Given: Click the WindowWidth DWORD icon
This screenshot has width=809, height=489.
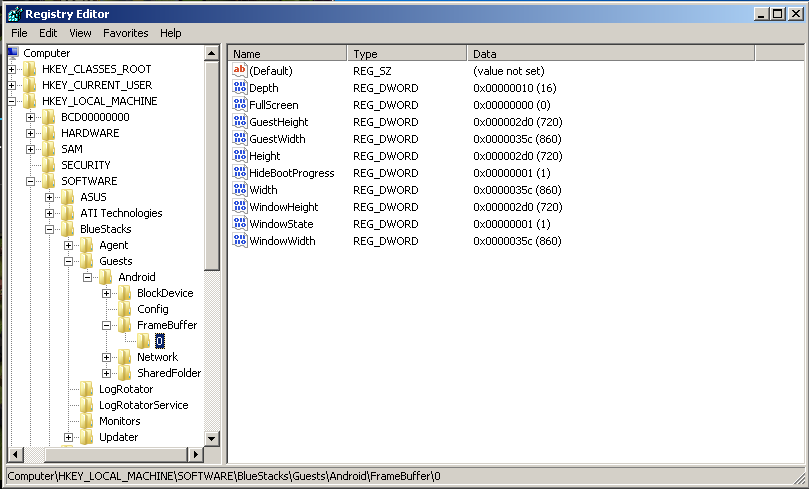Looking at the screenshot, I should coord(240,240).
